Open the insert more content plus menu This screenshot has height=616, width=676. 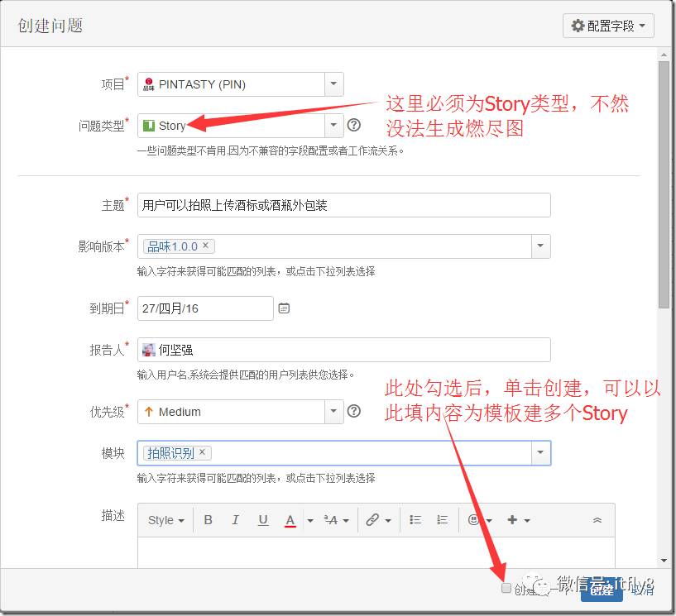519,520
